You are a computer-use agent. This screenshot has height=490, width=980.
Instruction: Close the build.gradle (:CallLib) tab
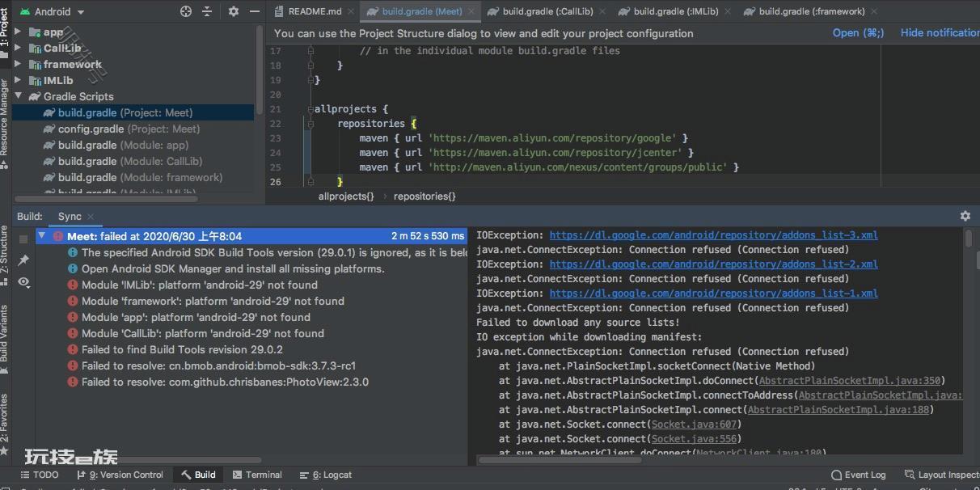(602, 11)
